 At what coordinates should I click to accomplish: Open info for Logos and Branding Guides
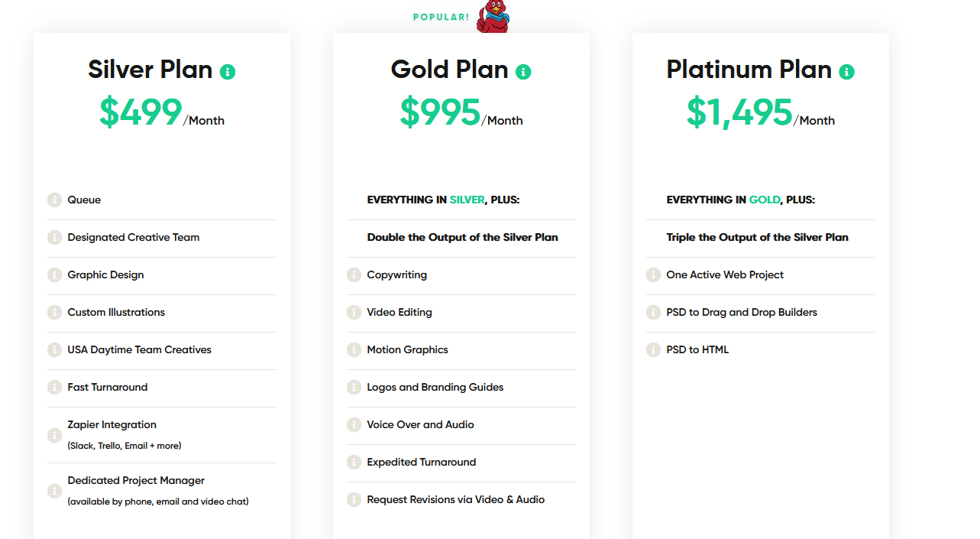354,388
